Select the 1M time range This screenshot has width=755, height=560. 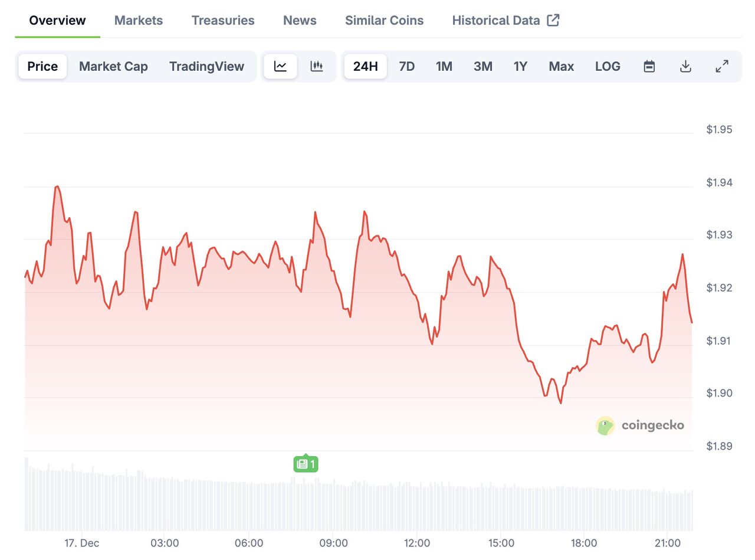(444, 66)
